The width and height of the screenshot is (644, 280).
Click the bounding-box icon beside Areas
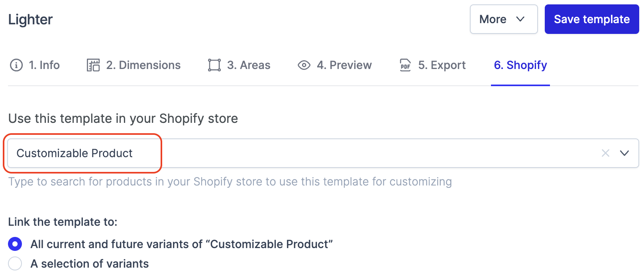click(214, 65)
